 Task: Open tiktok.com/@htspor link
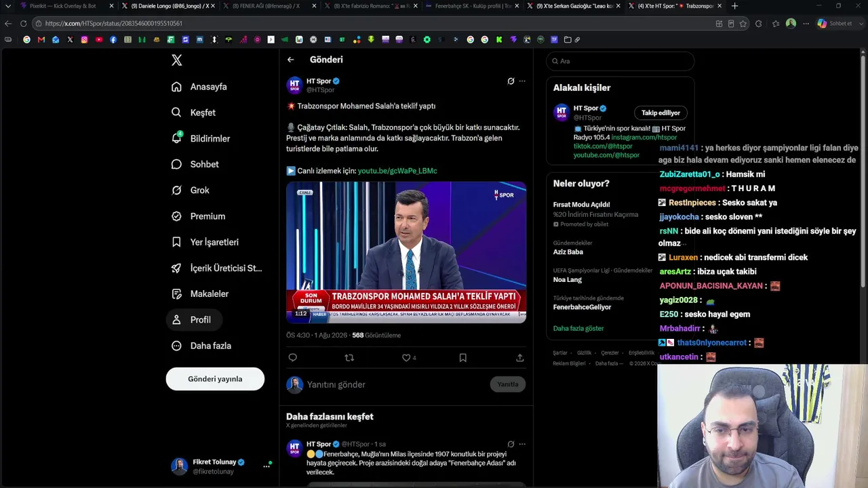603,146
